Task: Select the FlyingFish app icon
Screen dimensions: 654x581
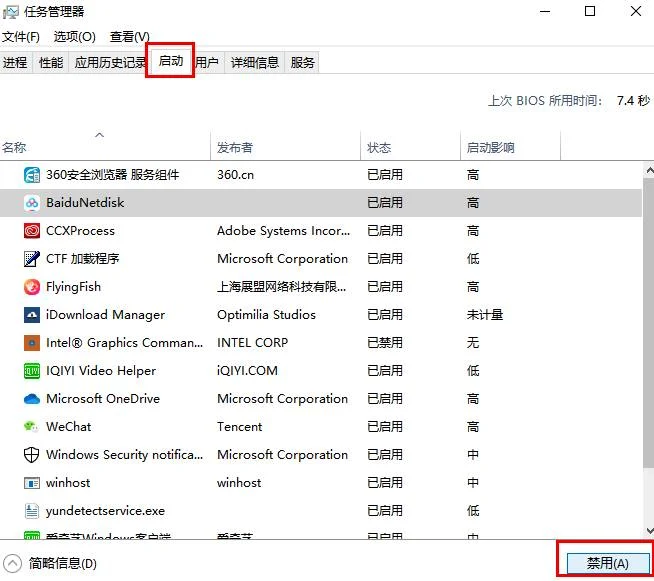Action: pos(30,287)
